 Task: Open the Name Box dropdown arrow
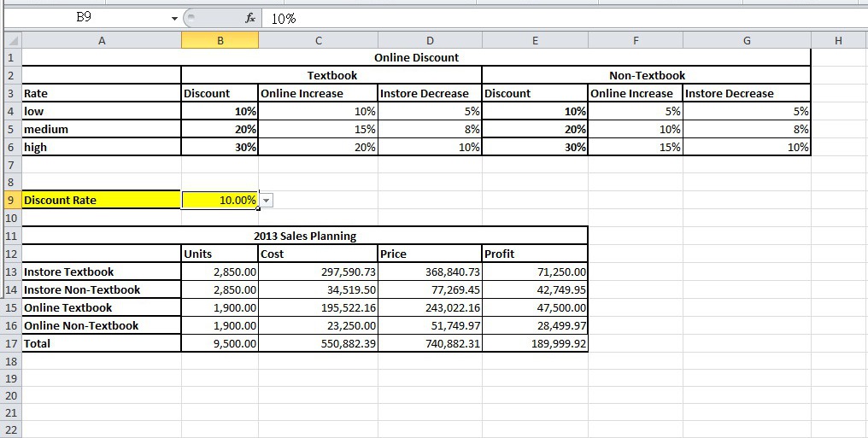pos(174,18)
